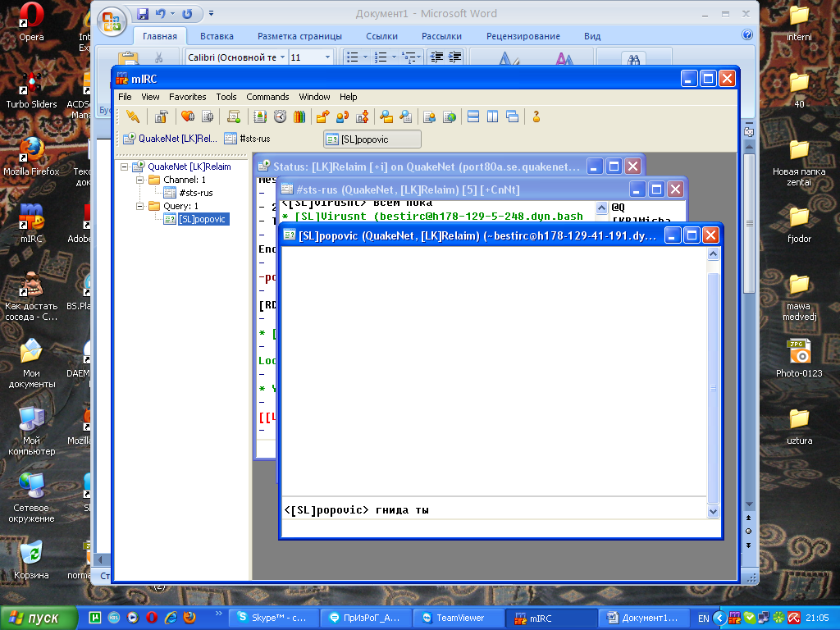Viewport: 840px width, 630px height.
Task: Click the Connect lightning bolt icon in mIRC
Action: (132, 116)
